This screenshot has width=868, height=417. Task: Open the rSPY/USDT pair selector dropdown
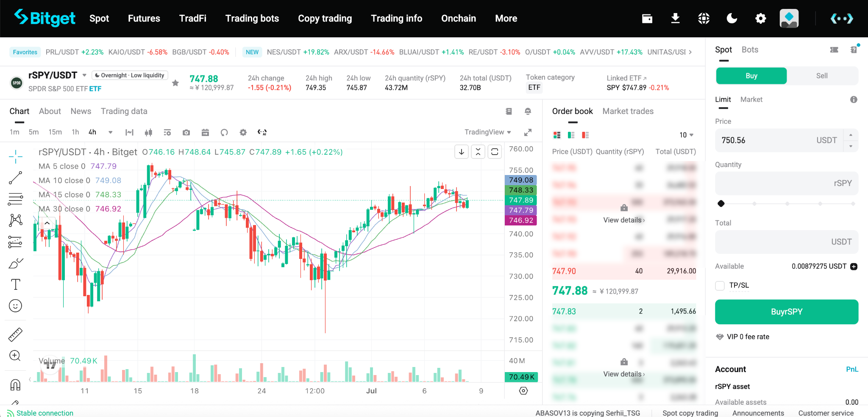pos(84,75)
